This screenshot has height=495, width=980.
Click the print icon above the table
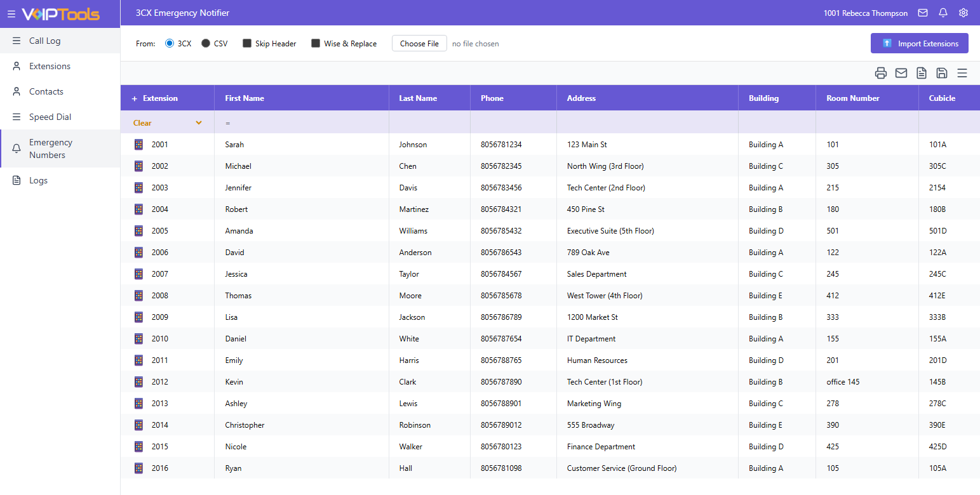[880, 73]
